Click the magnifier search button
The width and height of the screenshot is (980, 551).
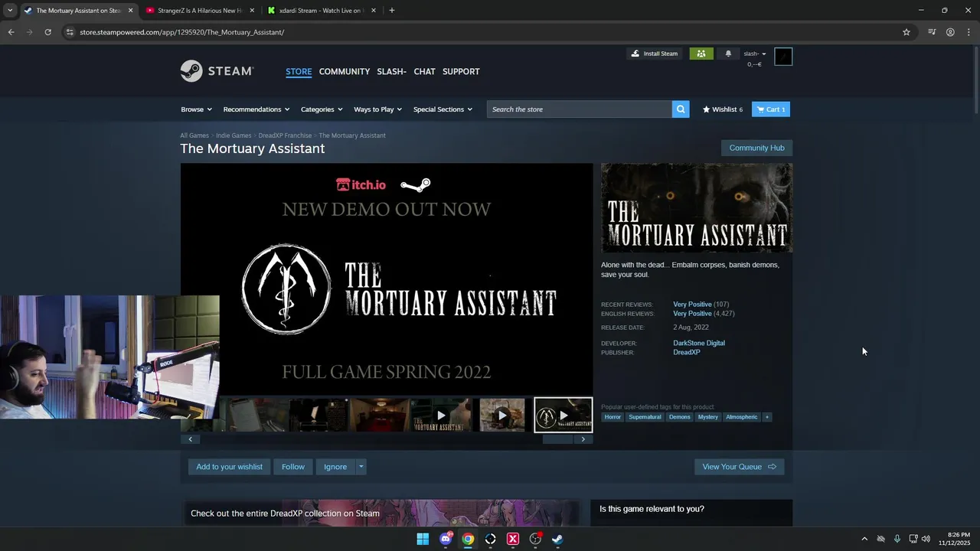(681, 109)
